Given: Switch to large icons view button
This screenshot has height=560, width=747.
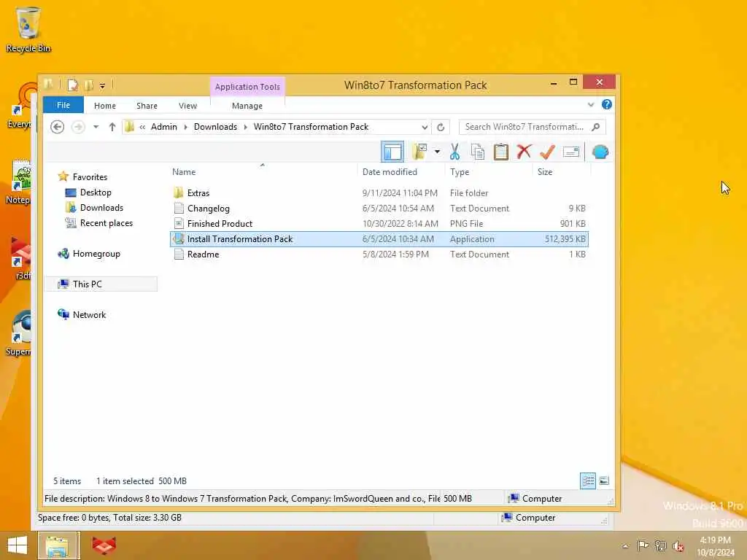Looking at the screenshot, I should pyautogui.click(x=604, y=481).
